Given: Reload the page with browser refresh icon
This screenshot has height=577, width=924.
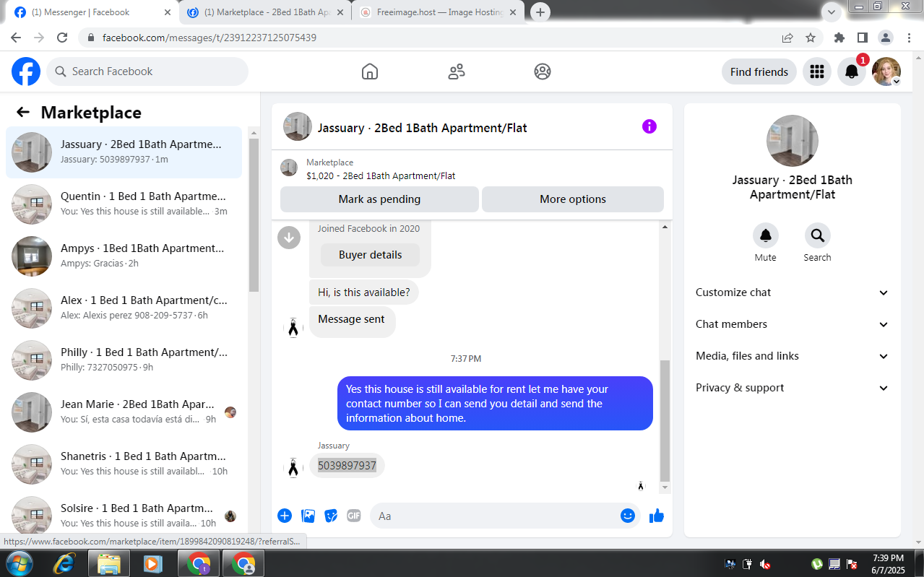Looking at the screenshot, I should pyautogui.click(x=62, y=38).
